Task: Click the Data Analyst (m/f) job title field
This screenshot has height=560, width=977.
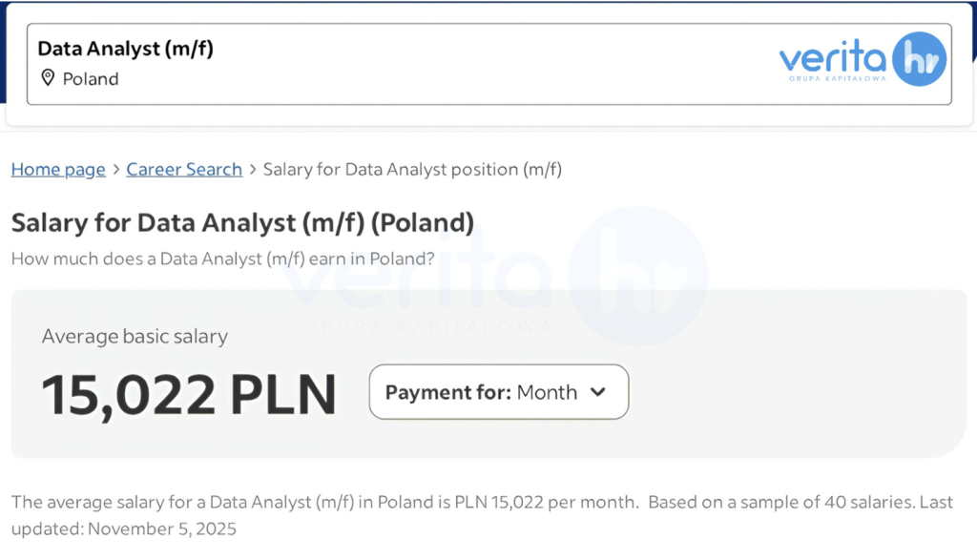Action: pos(125,49)
